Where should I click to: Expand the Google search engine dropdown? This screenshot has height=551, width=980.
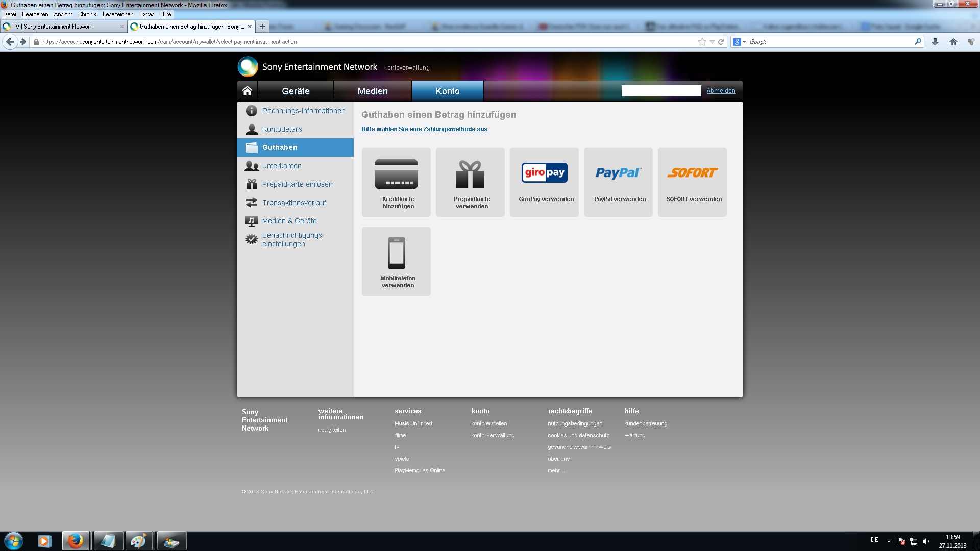coord(740,42)
